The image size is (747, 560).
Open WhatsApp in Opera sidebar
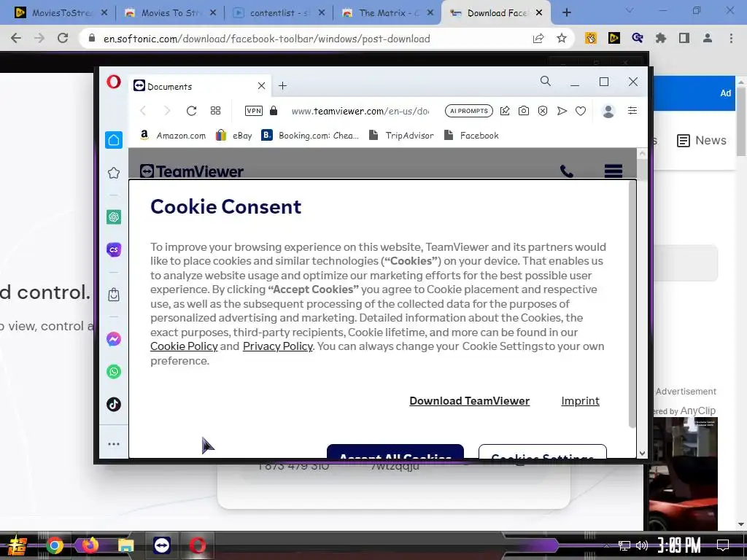114,371
